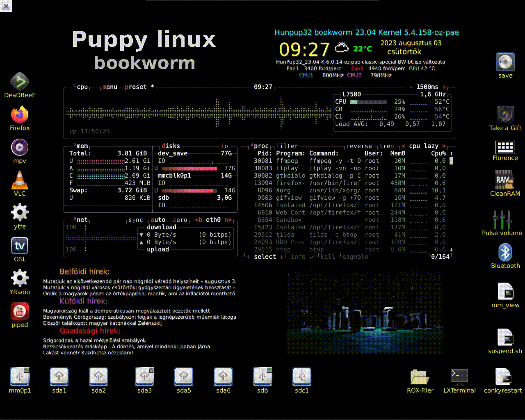Viewport: 525px width, 420px height.
Task: Open the Florence virtual keyboard icon
Action: [x=505, y=147]
